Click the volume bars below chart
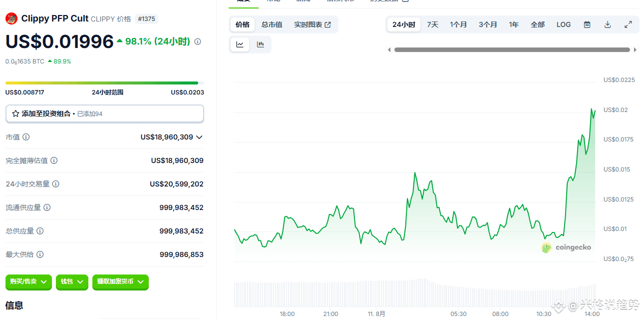The width and height of the screenshot is (644, 319). click(415, 292)
